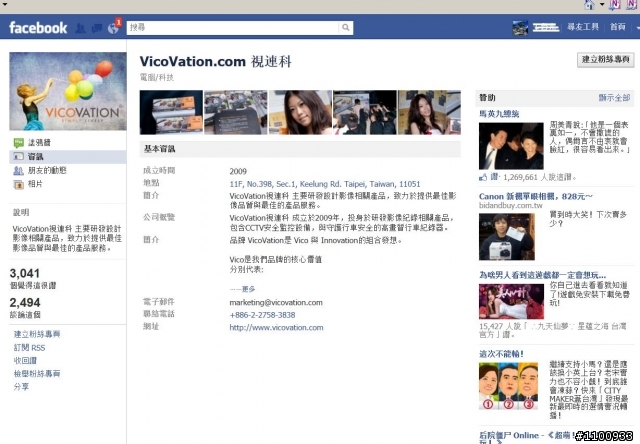Image resolution: width=640 pixels, height=444 pixels.
Task: Open the notifications globe icon with red badge
Action: (113, 28)
